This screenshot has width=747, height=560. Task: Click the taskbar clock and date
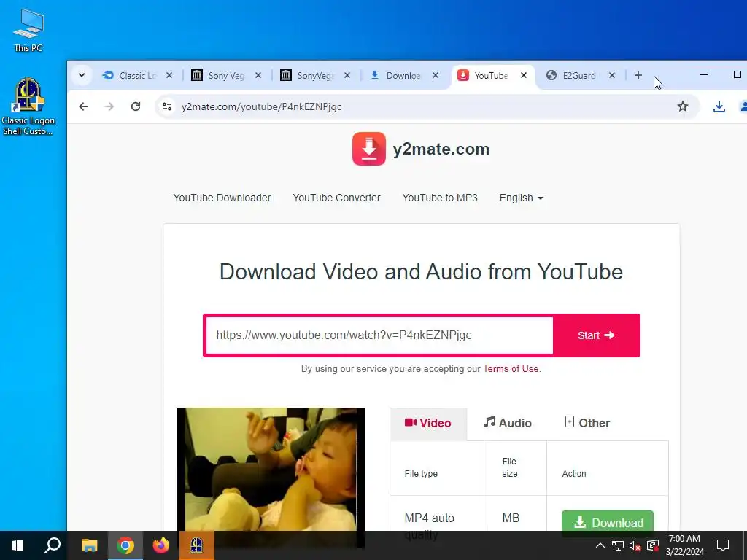684,545
